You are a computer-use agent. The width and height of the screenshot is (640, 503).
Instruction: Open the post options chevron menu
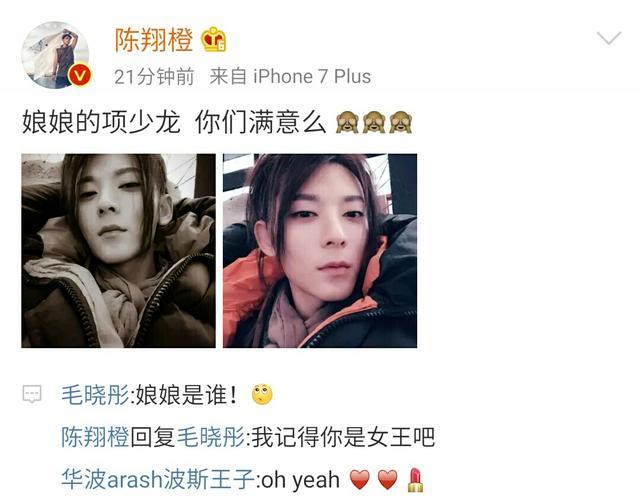[x=609, y=38]
